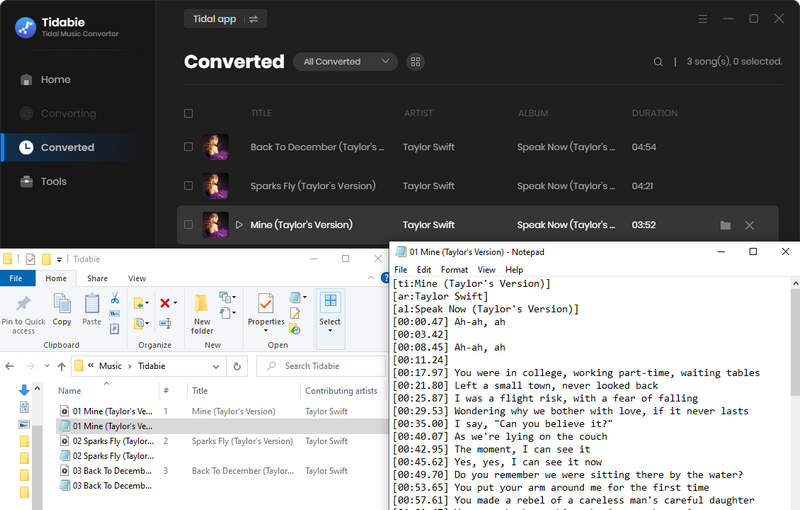
Task: Expand address bar history dropdown
Action: pos(216,366)
